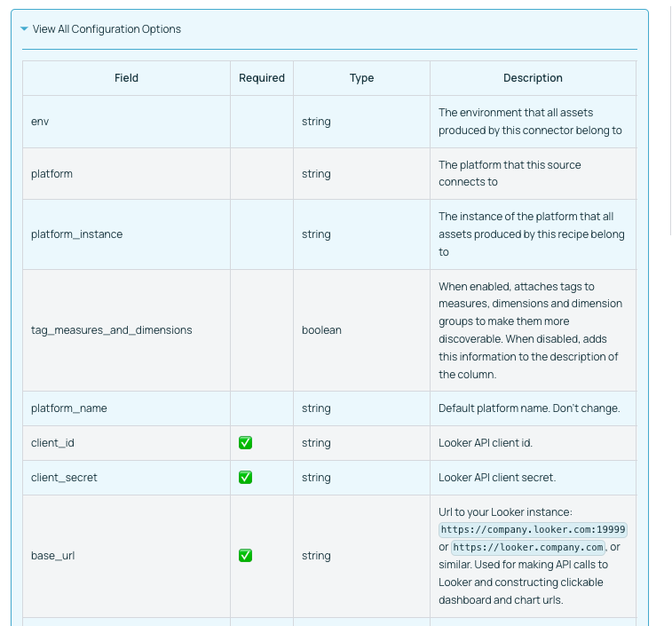672x626 pixels.
Task: Click the green checkmark in base_url row
Action: 246,556
